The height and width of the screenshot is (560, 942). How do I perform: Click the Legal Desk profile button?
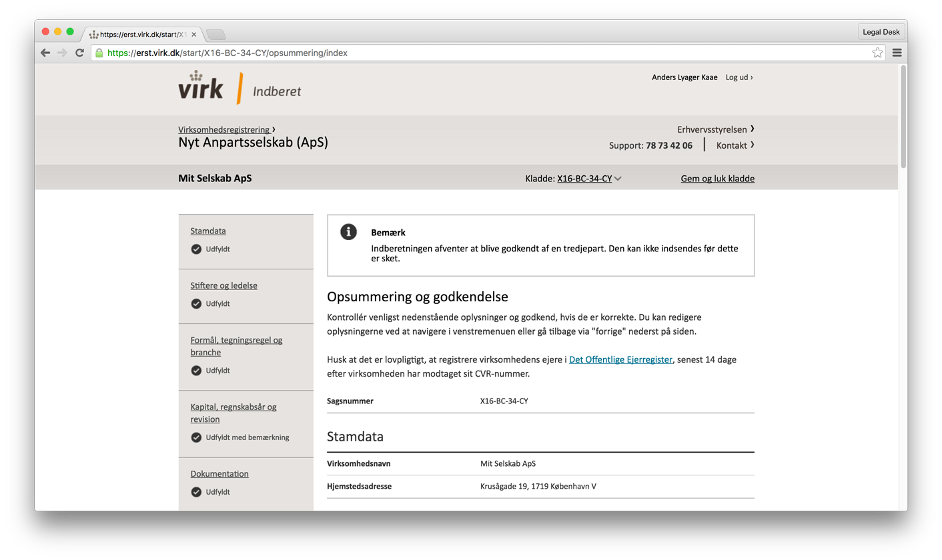click(x=881, y=31)
